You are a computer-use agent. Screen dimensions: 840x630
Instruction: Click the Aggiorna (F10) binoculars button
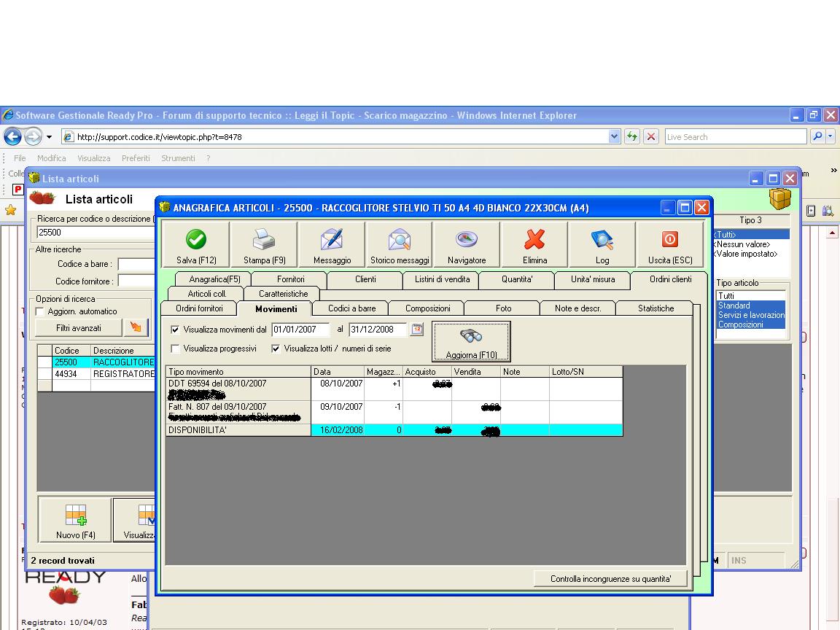pyautogui.click(x=472, y=342)
